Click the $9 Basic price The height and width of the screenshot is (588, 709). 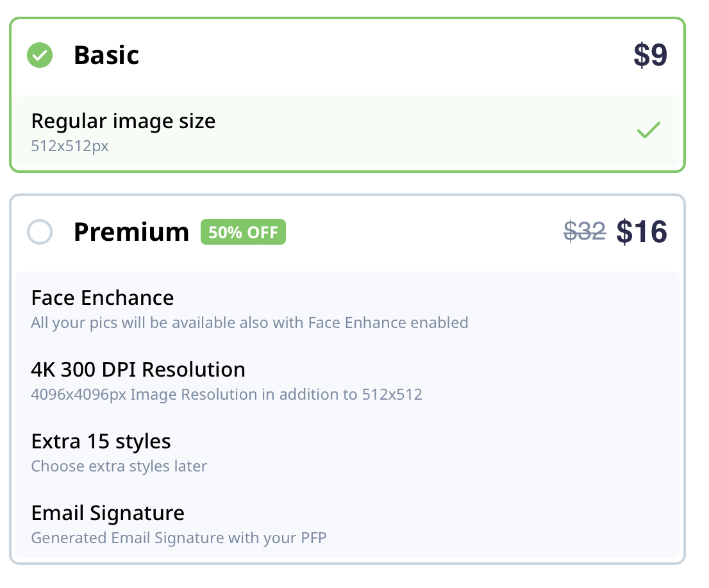650,55
